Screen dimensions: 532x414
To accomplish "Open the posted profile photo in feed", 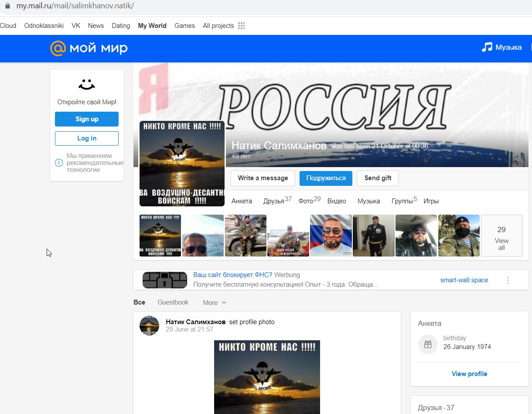I will point(267,377).
